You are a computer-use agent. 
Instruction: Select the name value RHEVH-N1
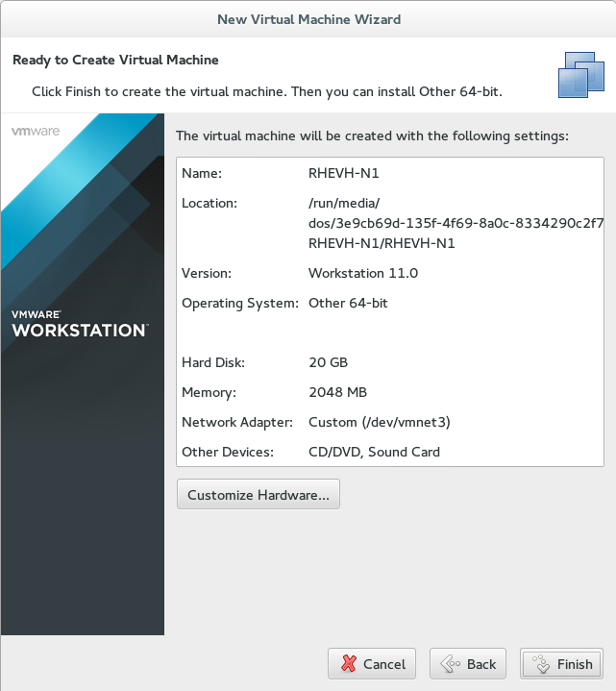(x=344, y=173)
